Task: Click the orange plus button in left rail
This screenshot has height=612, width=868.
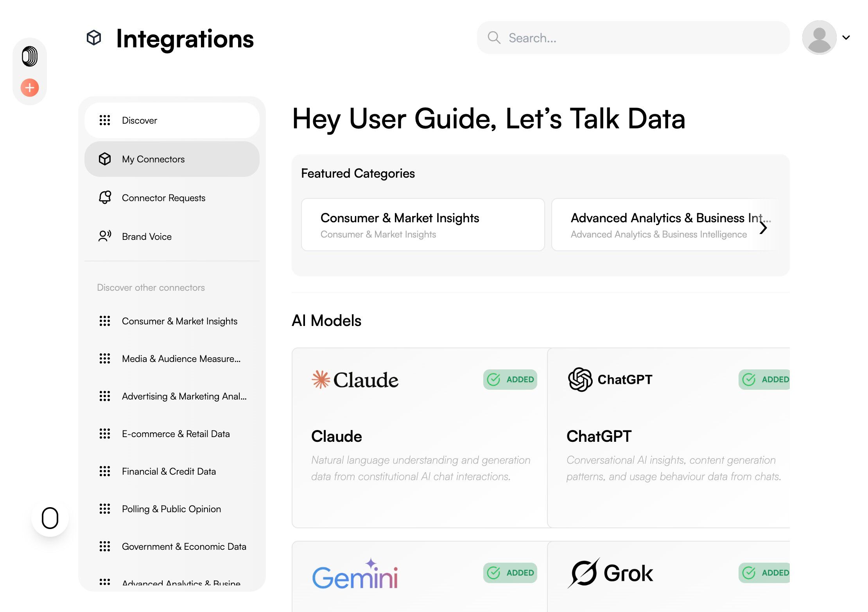Action: click(x=30, y=87)
